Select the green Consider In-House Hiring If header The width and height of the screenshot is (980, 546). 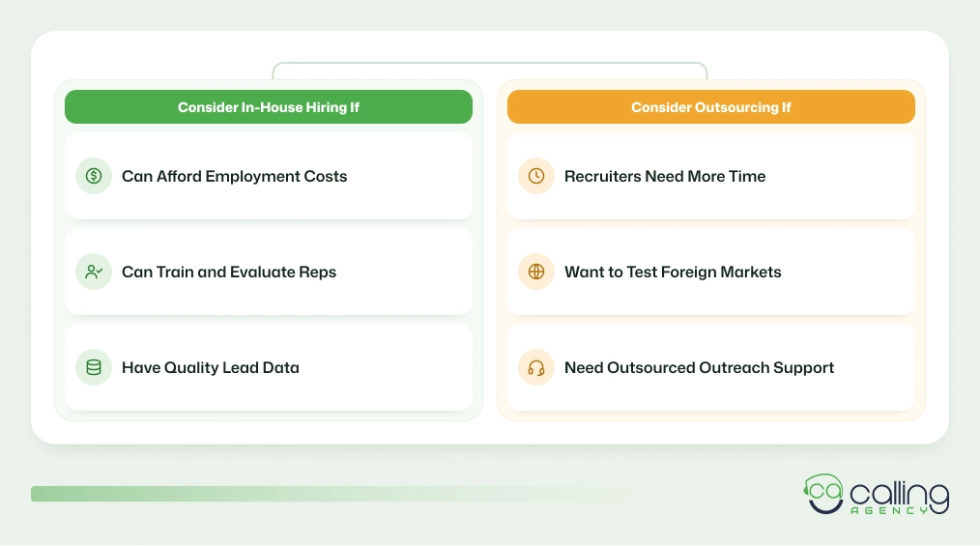[x=269, y=107]
